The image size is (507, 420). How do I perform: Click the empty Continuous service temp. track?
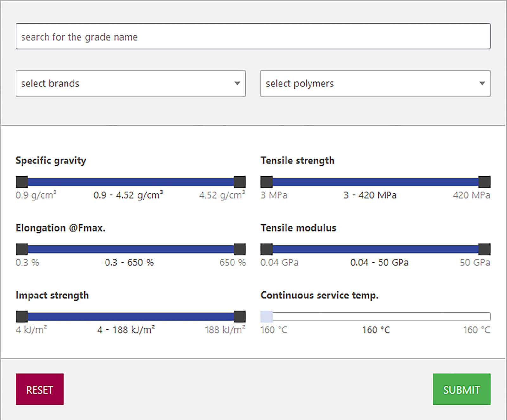click(x=380, y=316)
